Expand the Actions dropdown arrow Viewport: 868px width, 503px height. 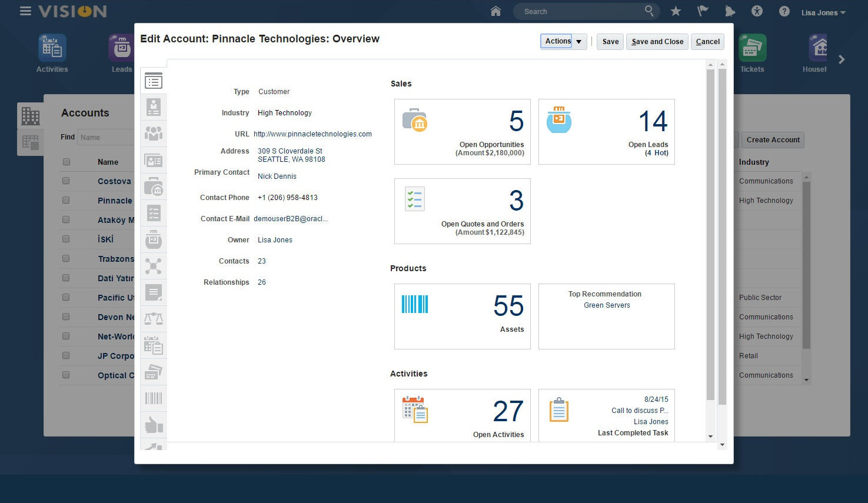(579, 42)
